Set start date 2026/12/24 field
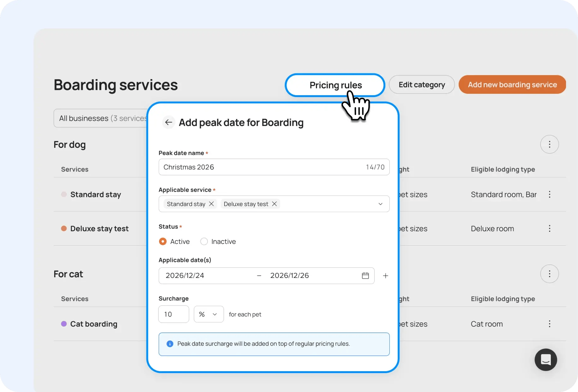 pos(185,276)
